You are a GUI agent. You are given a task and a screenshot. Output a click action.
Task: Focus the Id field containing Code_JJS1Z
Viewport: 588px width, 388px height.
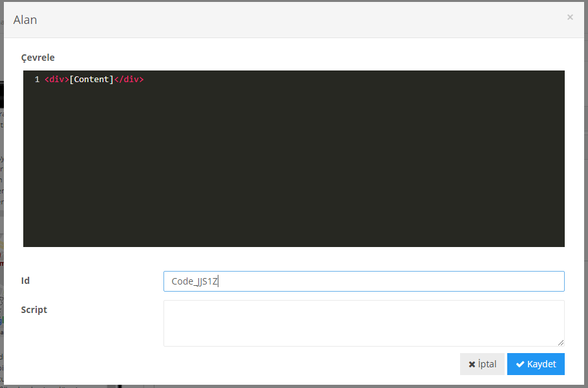pyautogui.click(x=363, y=281)
